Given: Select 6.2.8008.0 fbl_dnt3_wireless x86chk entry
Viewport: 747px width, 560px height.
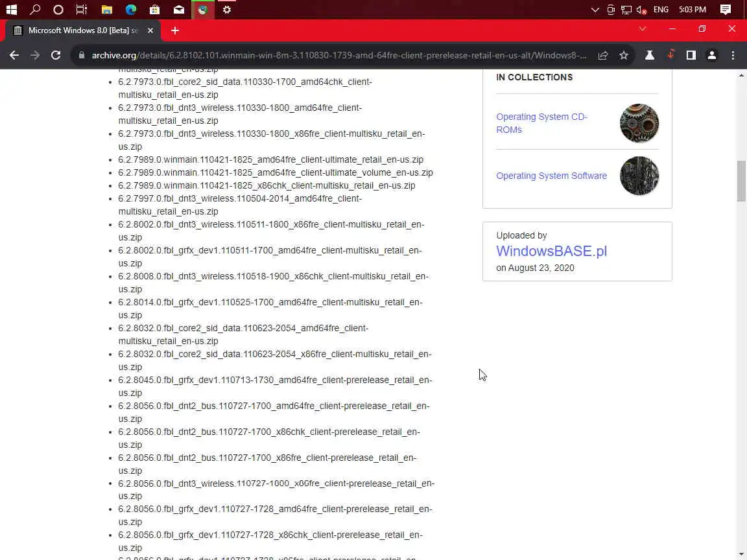Looking at the screenshot, I should tap(274, 283).
